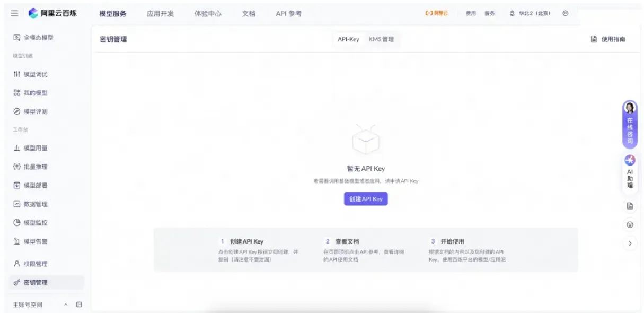The height and width of the screenshot is (313, 644).
Task: Select the API-Key tab
Action: [348, 39]
